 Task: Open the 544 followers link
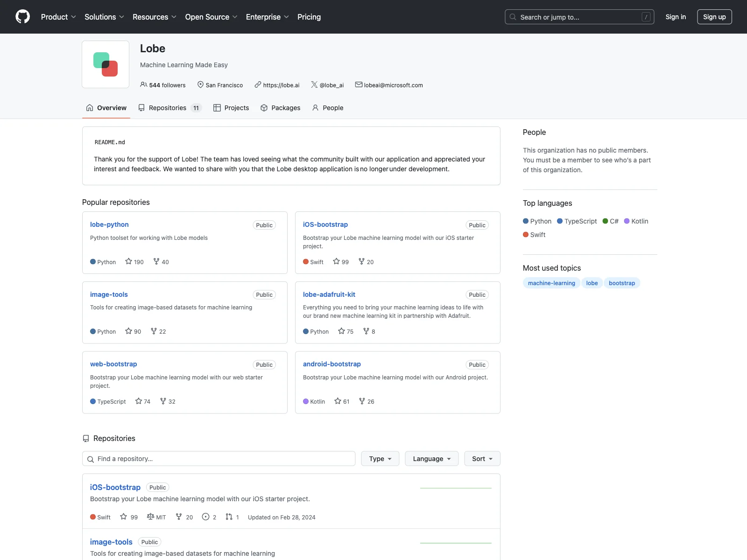point(163,85)
